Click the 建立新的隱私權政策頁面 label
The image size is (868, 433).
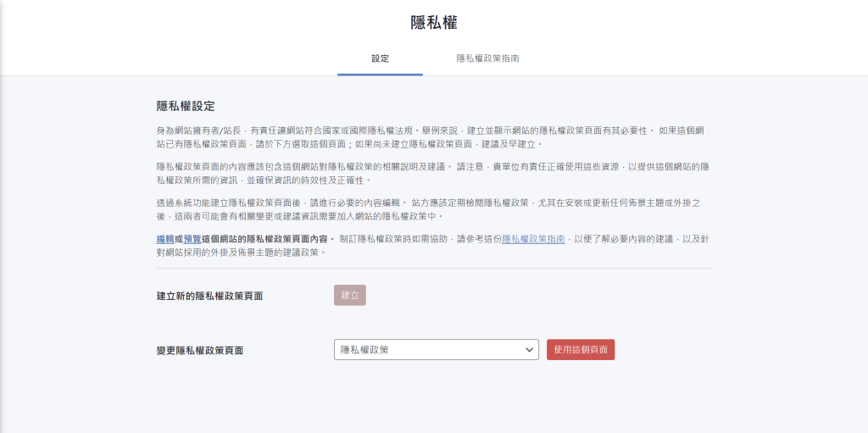(210, 297)
